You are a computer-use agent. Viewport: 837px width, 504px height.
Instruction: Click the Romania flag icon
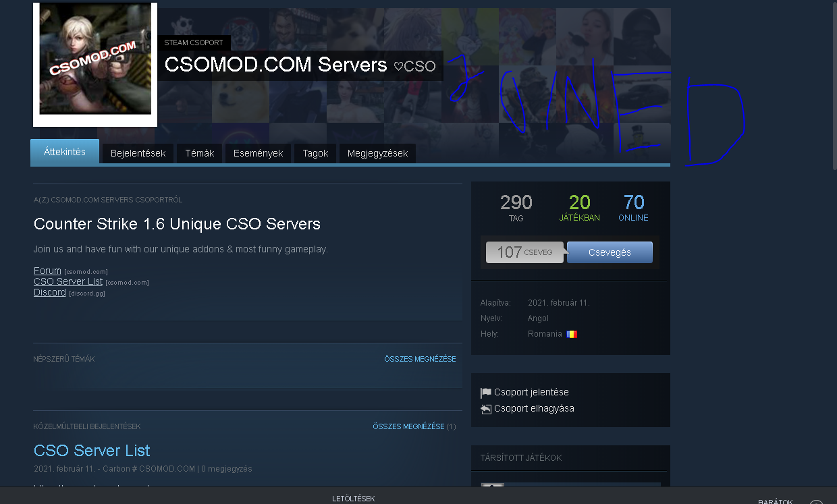coord(572,334)
